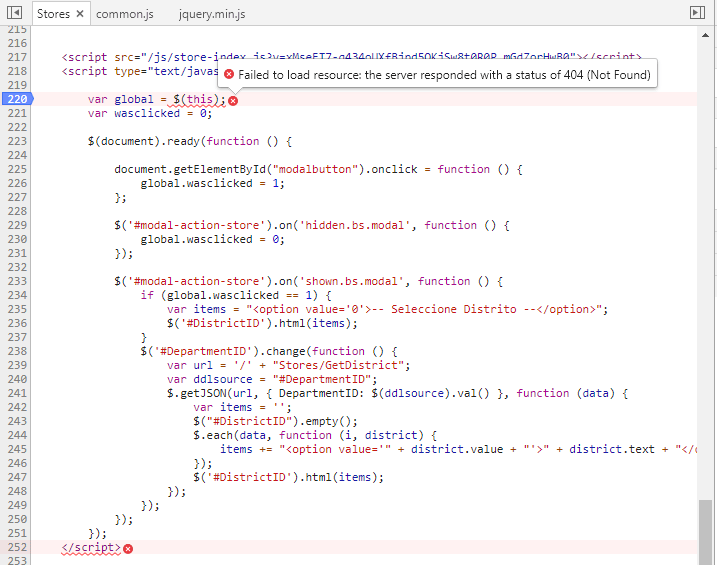Screen dimensions: 717x565
Task: Click '$("#DistrictID").empty();' on line 243
Action: (275, 421)
